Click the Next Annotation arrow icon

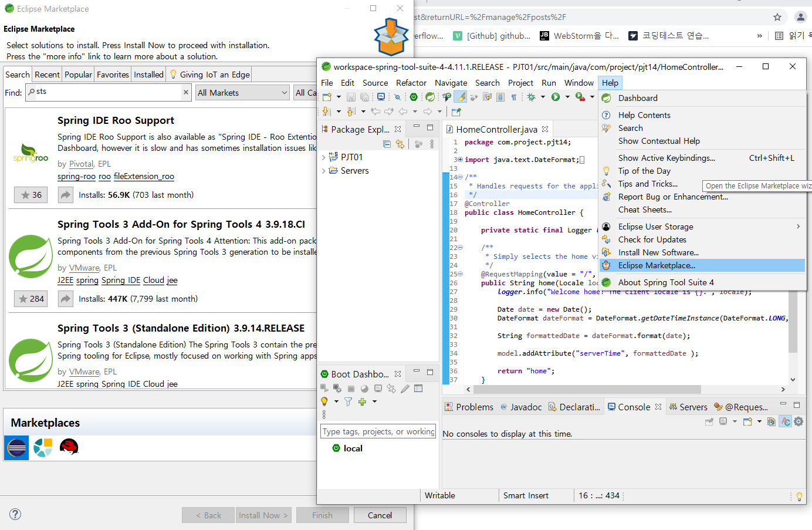pos(327,112)
